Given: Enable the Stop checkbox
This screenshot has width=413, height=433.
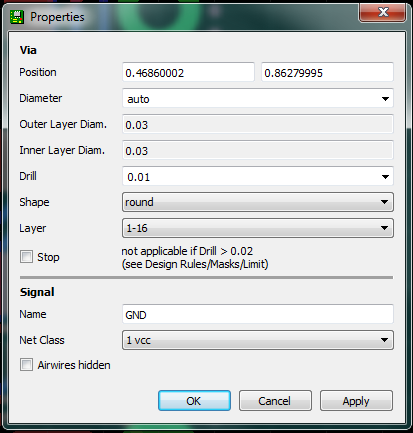Looking at the screenshot, I should click(26, 257).
